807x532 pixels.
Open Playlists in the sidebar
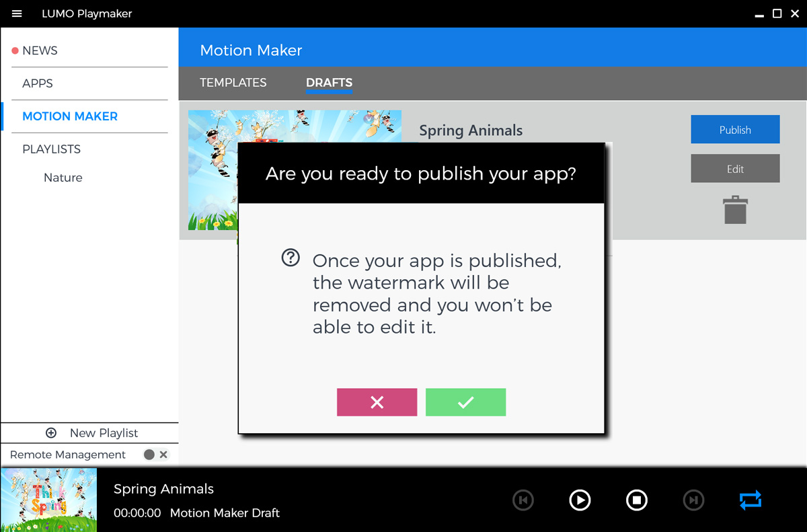click(x=51, y=149)
